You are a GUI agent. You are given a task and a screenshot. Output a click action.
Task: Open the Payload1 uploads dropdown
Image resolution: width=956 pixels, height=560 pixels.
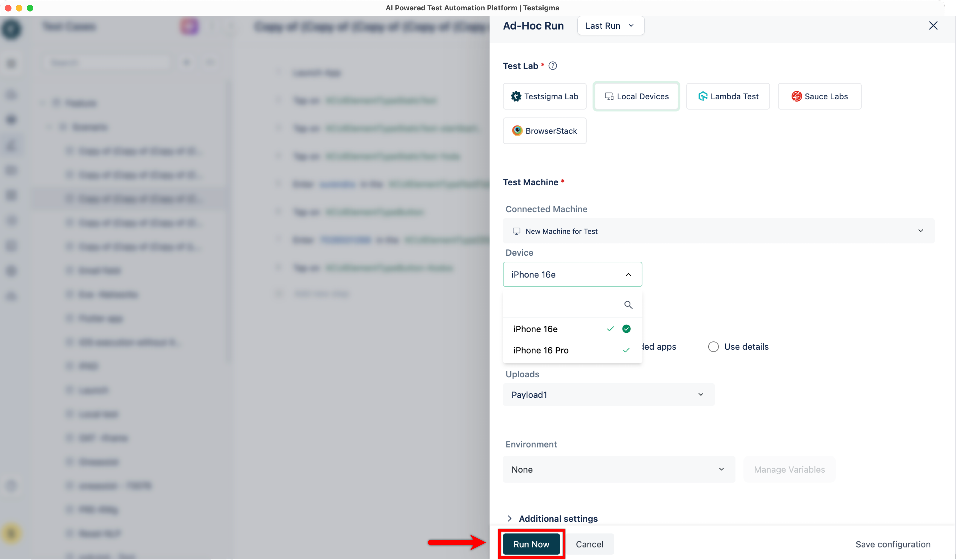coord(609,394)
